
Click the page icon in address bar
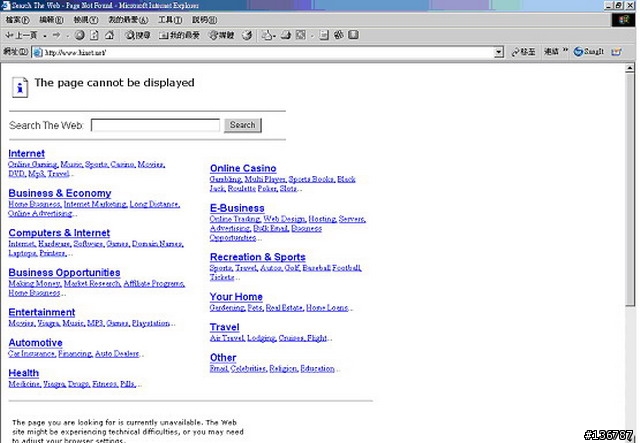coord(38,52)
